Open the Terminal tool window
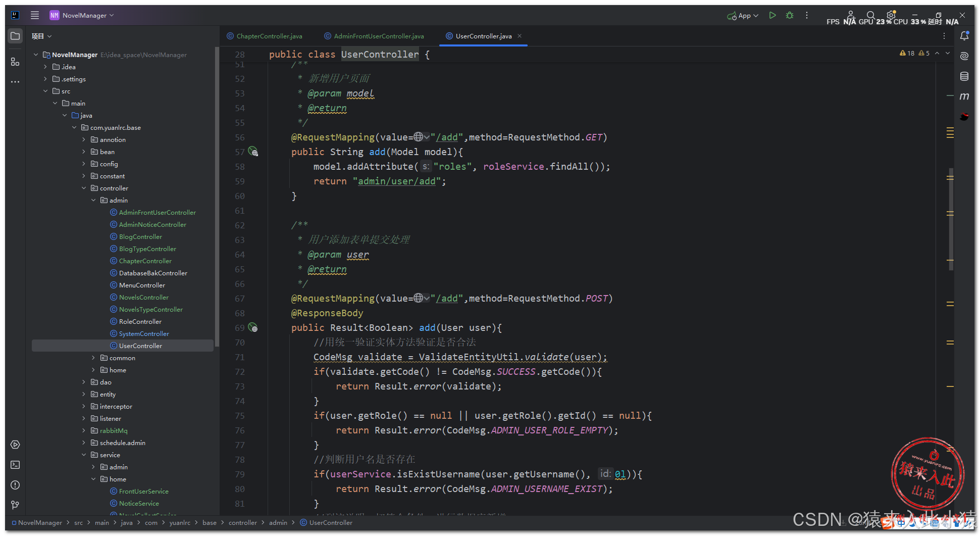The height and width of the screenshot is (536, 980). 15,465
